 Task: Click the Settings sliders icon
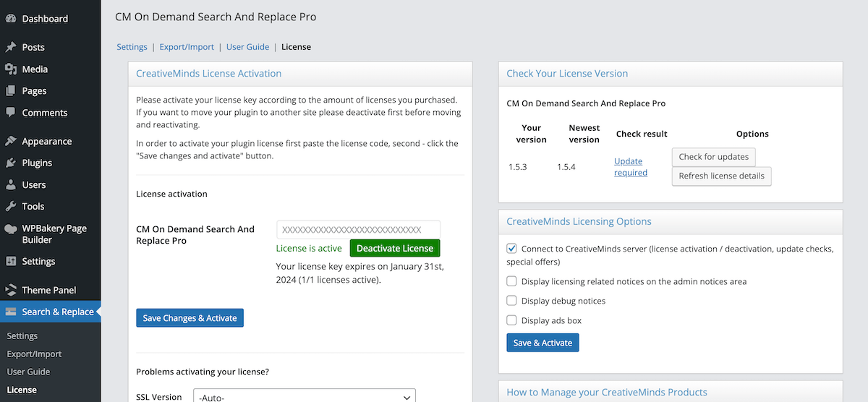click(x=11, y=262)
